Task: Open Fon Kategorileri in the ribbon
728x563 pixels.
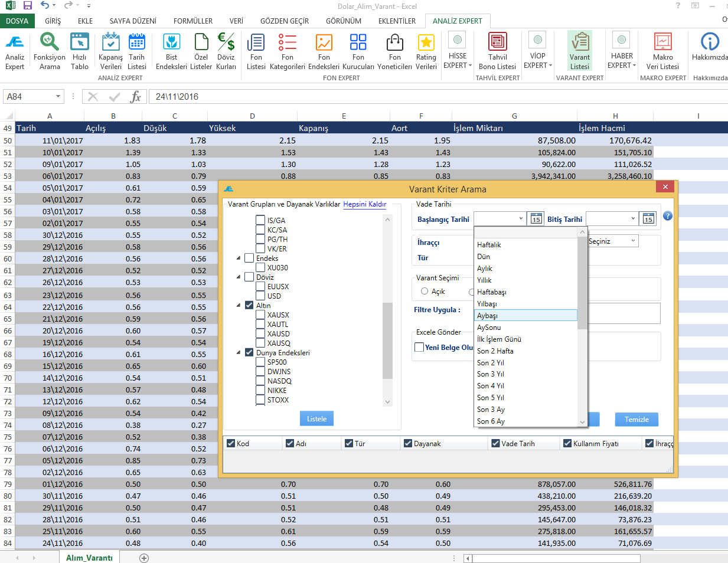Action: coord(288,51)
